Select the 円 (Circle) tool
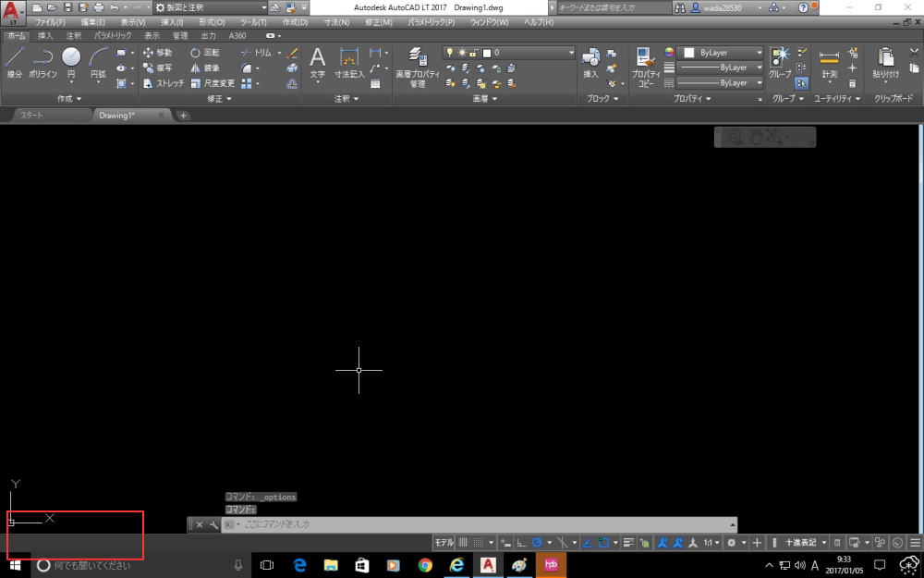 coord(71,63)
